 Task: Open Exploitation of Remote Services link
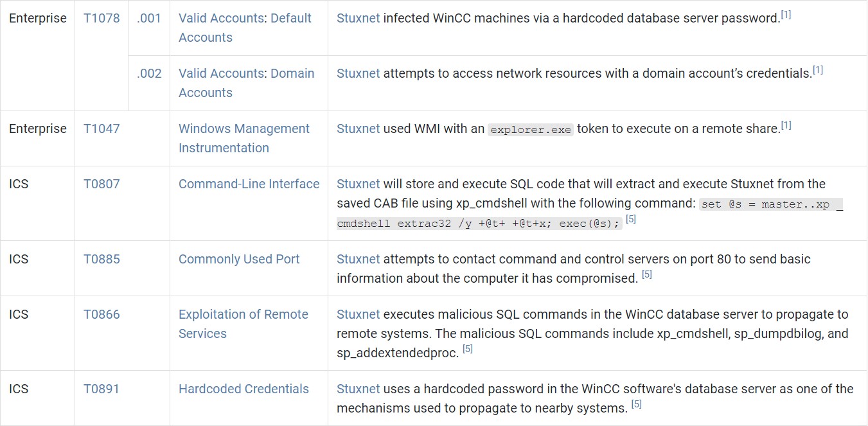pos(243,324)
